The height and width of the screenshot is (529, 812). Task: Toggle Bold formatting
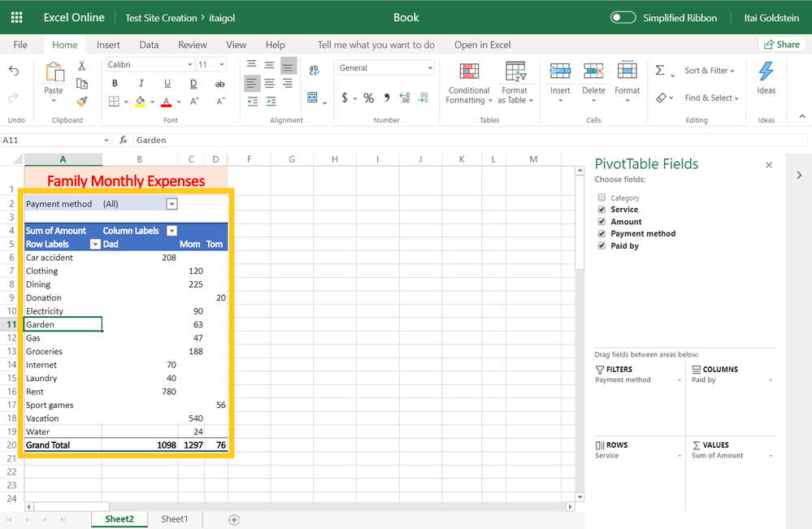(x=115, y=84)
